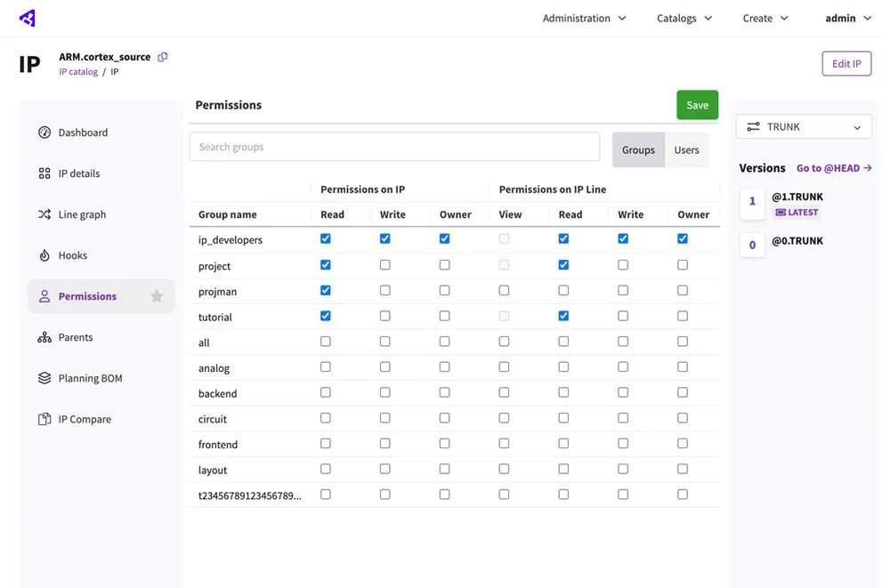This screenshot has height=588, width=890.
Task: Open the Administration menu
Action: [x=583, y=18]
